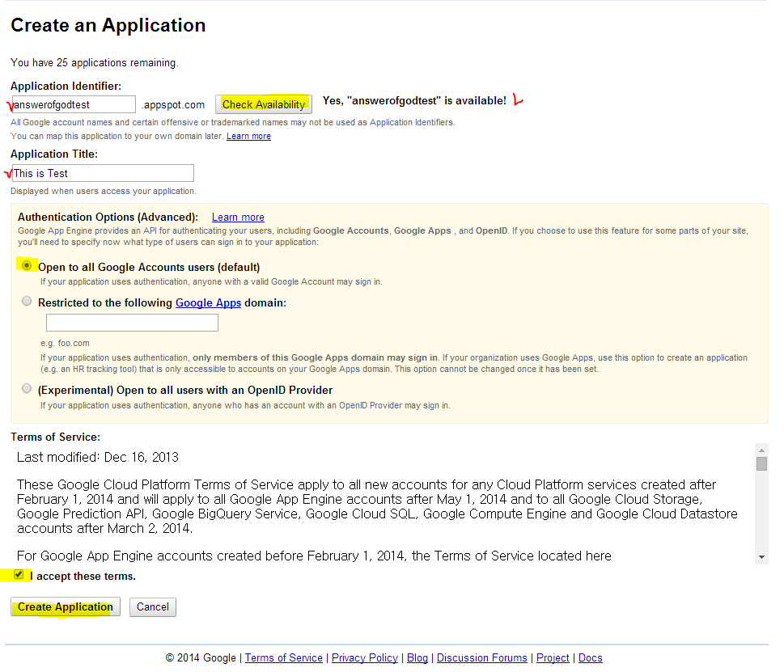Viewport: 784px width, 672px height.
Task: Open the Docs footer link
Action: [x=590, y=658]
